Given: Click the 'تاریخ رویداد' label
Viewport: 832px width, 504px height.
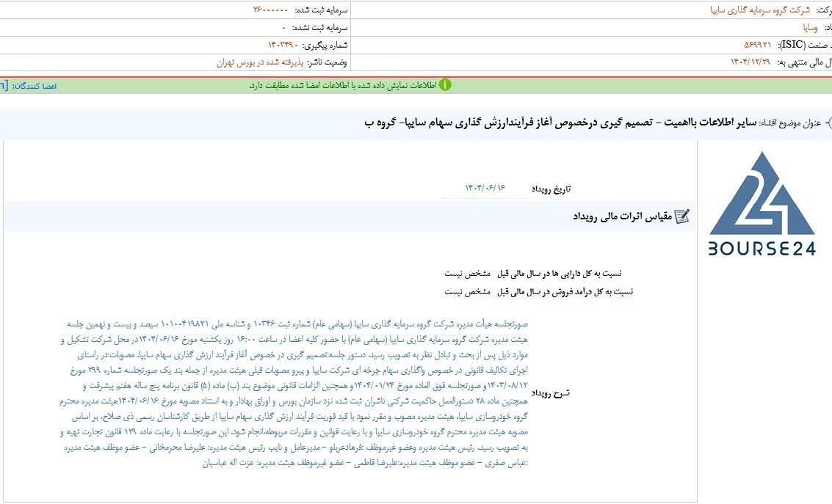Looking at the screenshot, I should 551,189.
